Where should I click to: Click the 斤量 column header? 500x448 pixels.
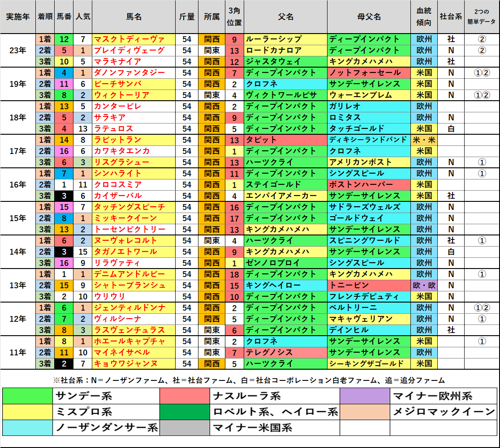[186, 17]
